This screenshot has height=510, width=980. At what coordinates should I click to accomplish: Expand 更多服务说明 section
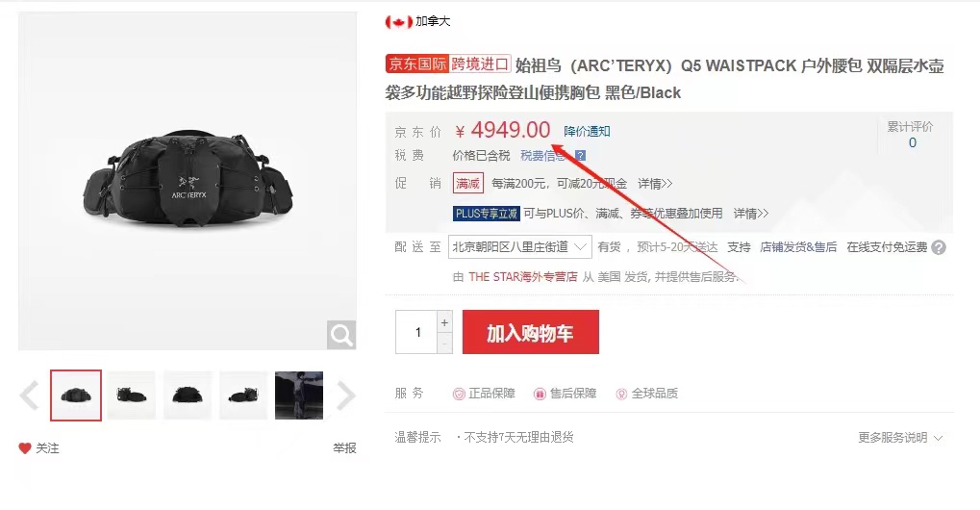click(900, 438)
